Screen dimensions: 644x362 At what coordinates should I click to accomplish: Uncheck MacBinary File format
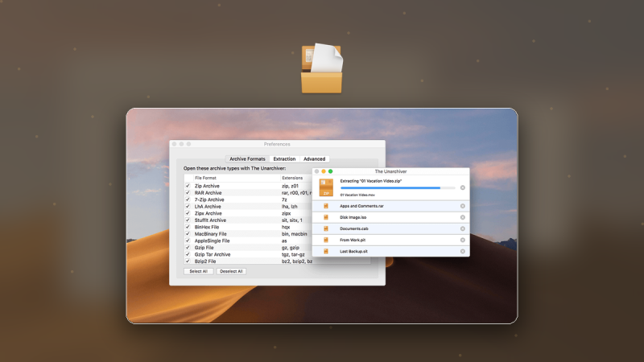[x=188, y=233]
